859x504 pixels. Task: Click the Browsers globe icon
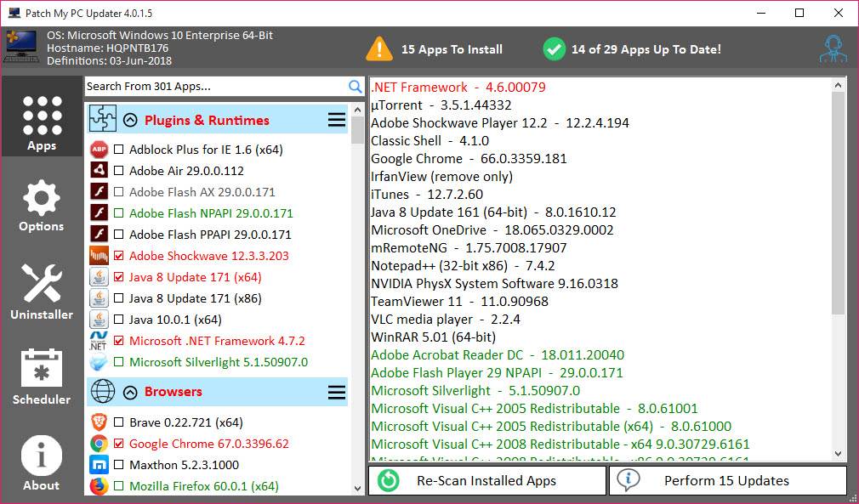point(102,391)
